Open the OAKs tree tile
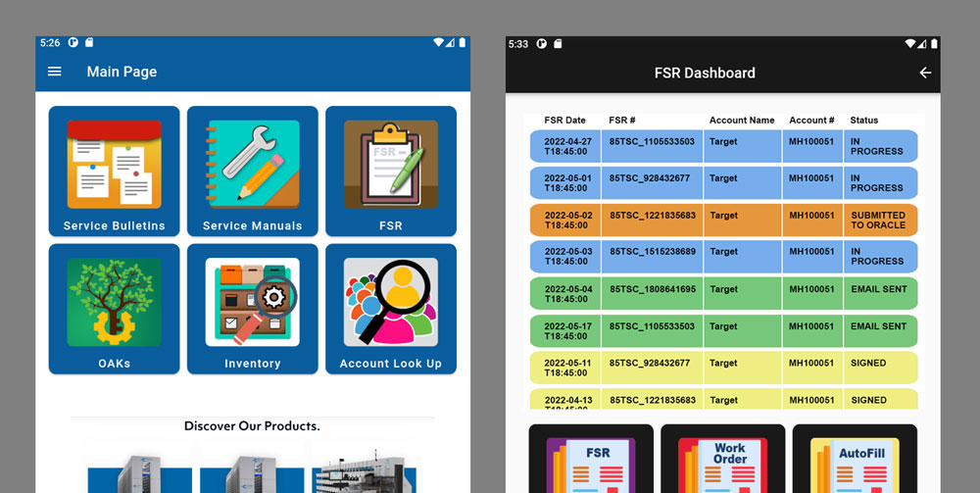This screenshot has width=980, height=493. coord(114,308)
